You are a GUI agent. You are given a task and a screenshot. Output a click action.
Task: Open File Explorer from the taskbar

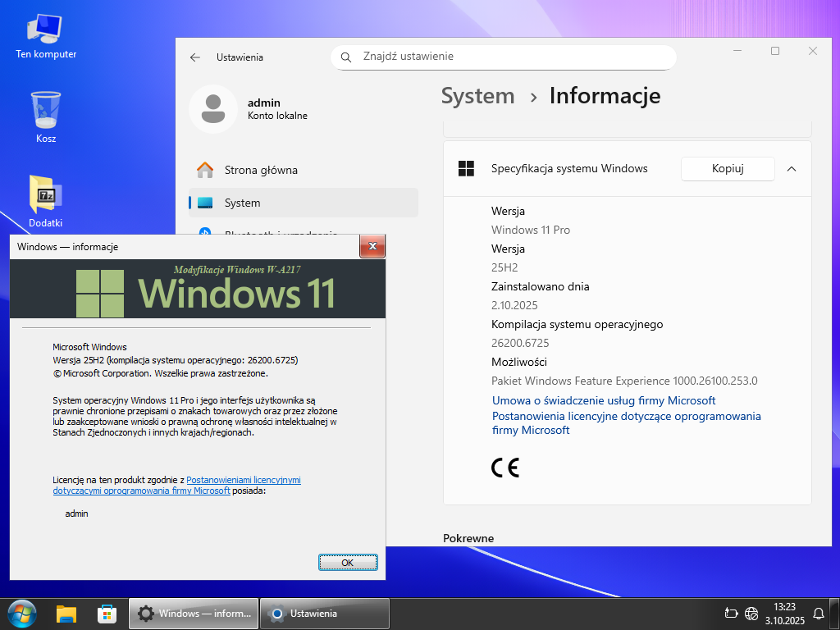click(x=66, y=614)
